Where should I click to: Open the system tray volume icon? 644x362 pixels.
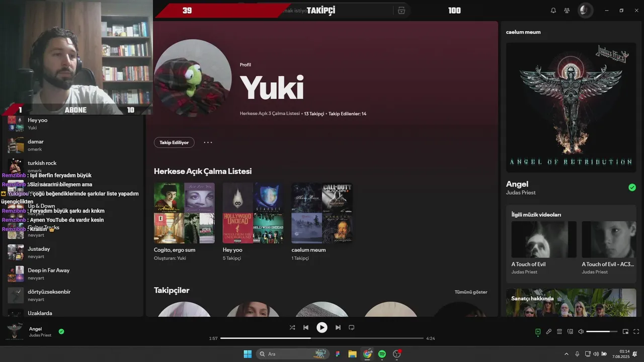coord(596,354)
